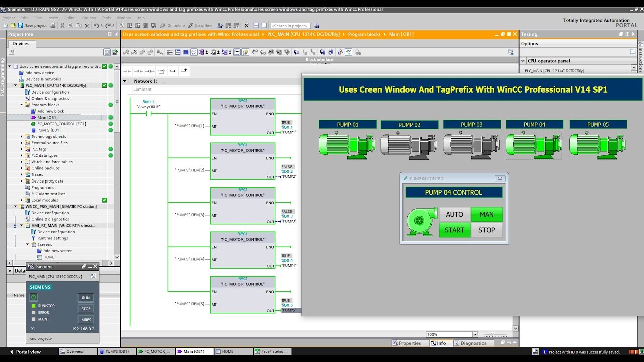Expand the PLC tags folder

(22, 149)
